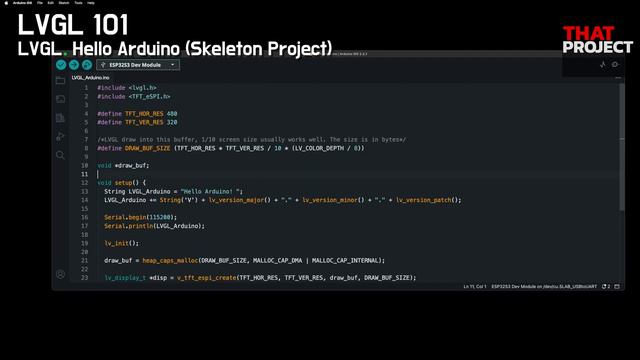Image resolution: width=640 pixels, height=360 pixels.
Task: Click the lv_version_major() call in line 14
Action: click(240, 200)
